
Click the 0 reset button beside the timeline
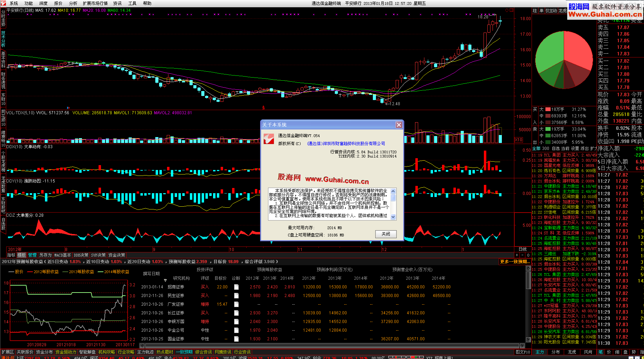click(528, 255)
